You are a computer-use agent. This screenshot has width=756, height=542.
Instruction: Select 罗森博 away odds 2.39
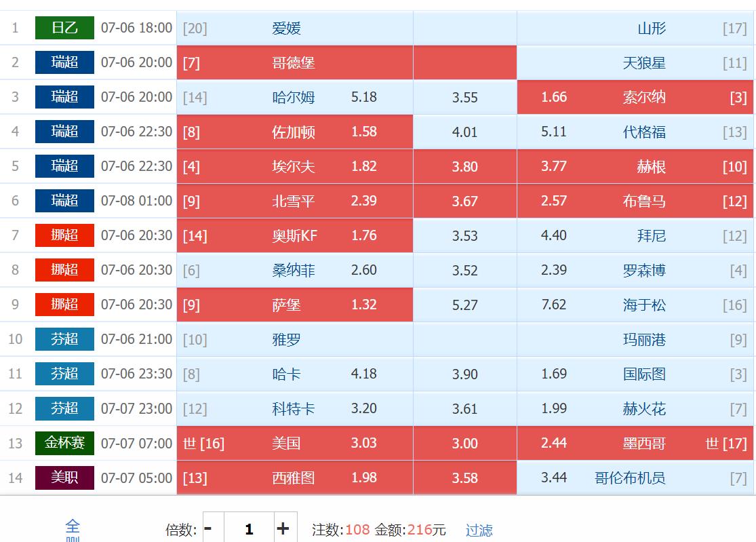635,270
